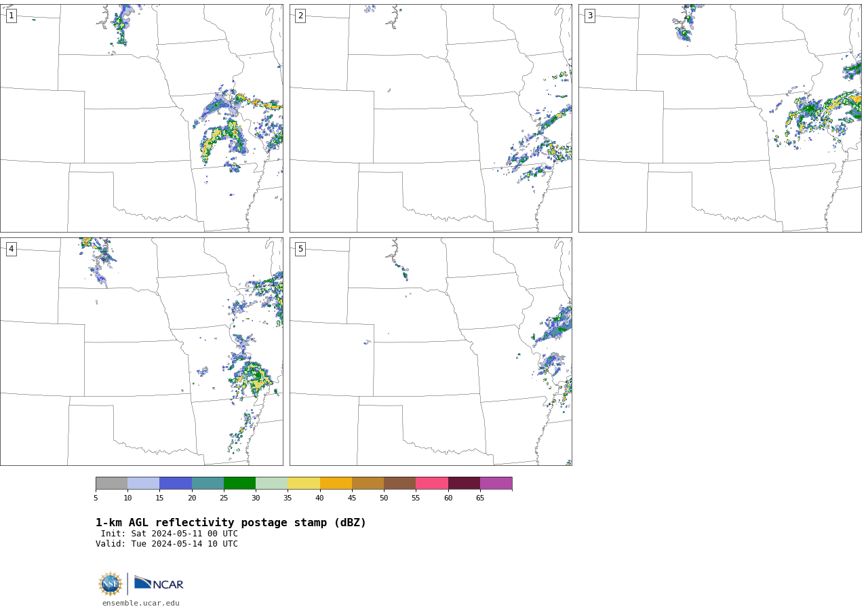Click the ensemble.ucar.edu text
Image resolution: width=868 pixels, height=611 pixels.
[x=141, y=603]
